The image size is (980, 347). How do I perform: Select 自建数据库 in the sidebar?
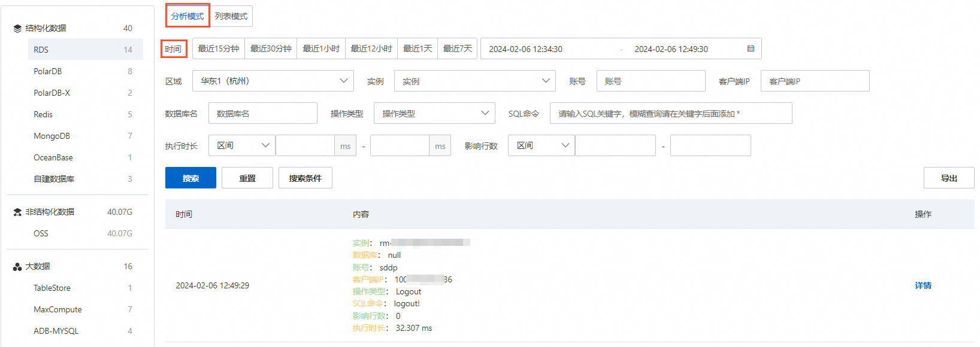tap(86, 179)
